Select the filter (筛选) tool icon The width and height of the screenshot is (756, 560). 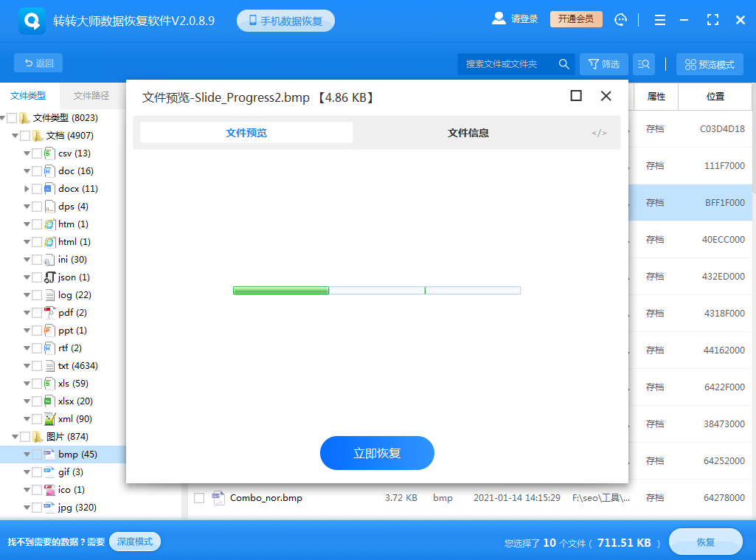[603, 64]
